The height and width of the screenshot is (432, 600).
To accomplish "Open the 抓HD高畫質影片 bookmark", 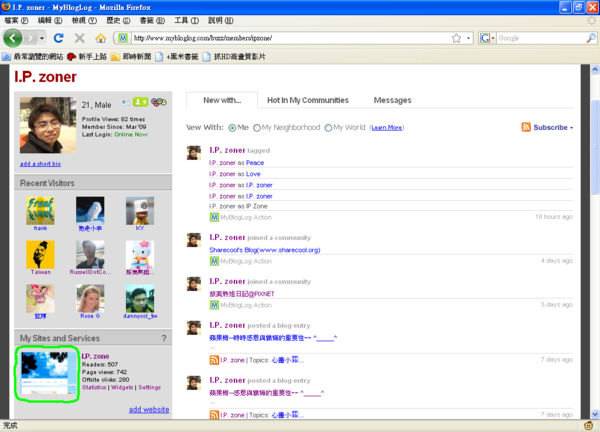I will point(234,57).
